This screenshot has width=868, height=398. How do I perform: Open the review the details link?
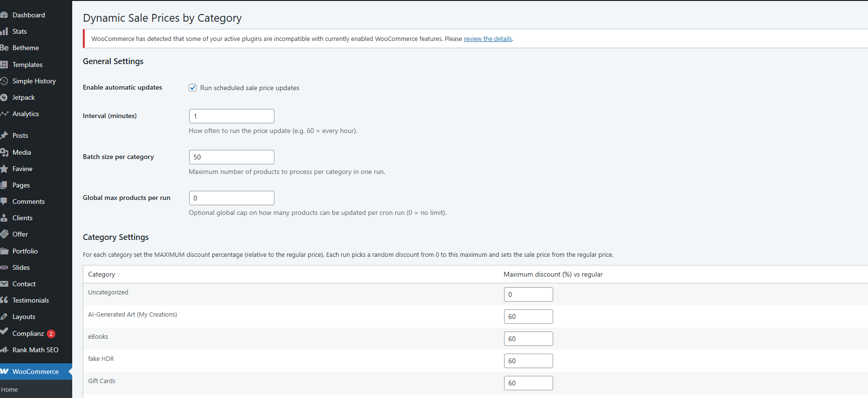[488, 39]
